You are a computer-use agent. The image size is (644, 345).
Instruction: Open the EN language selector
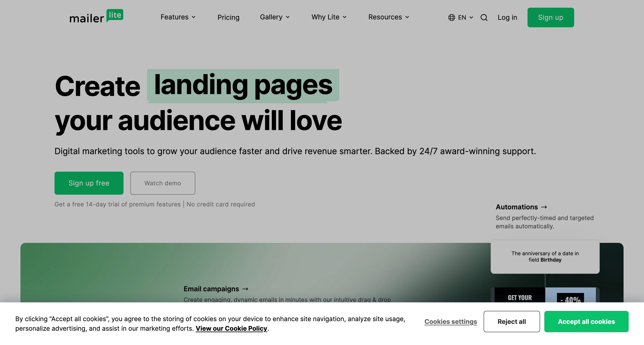click(461, 17)
